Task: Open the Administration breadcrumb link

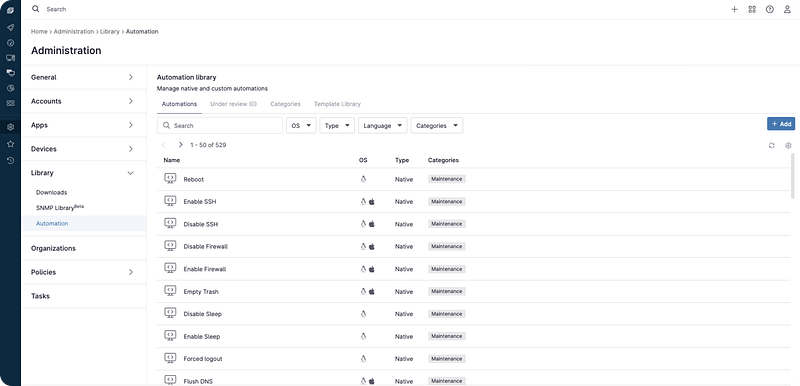Action: click(74, 32)
